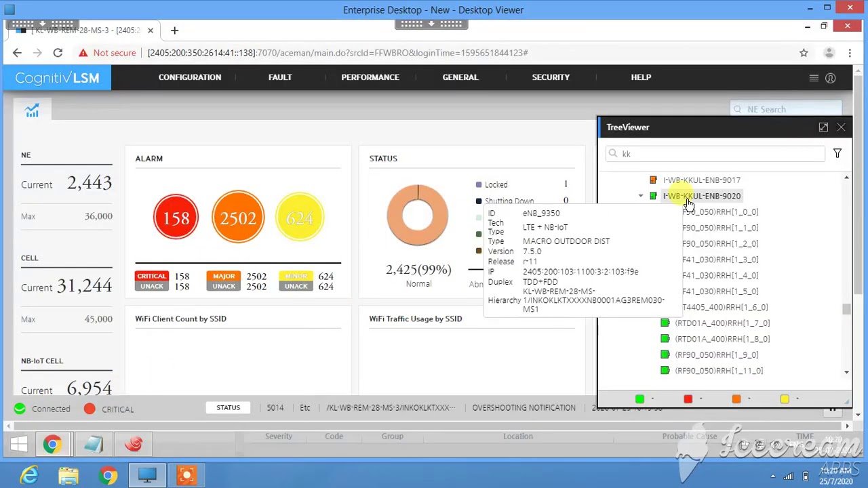Viewport: 868px width, 488px height.
Task: Click the STATUS button in the bottom bar
Action: coord(228,408)
